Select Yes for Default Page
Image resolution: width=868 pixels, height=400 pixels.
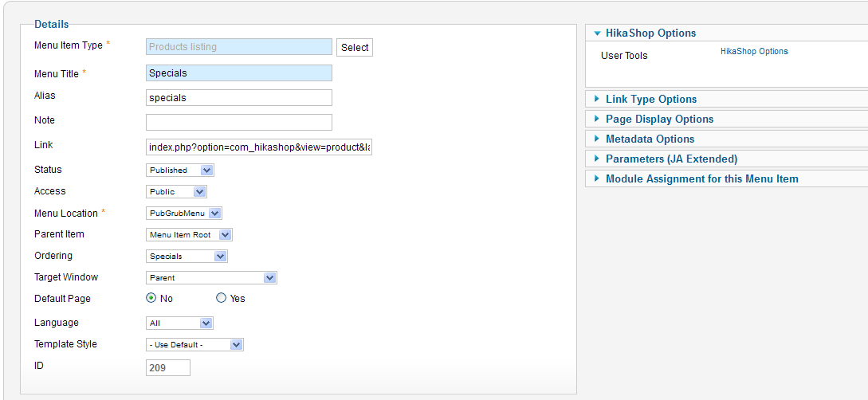[x=222, y=298]
